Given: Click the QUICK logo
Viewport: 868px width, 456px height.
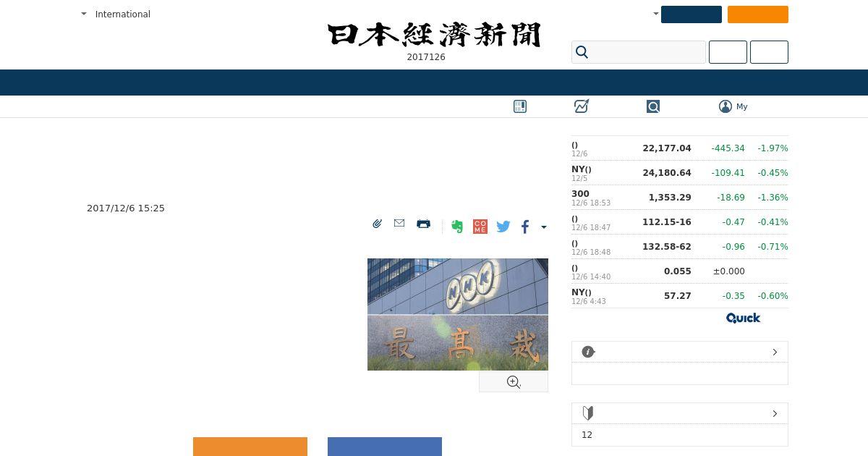Looking at the screenshot, I should 743,318.
